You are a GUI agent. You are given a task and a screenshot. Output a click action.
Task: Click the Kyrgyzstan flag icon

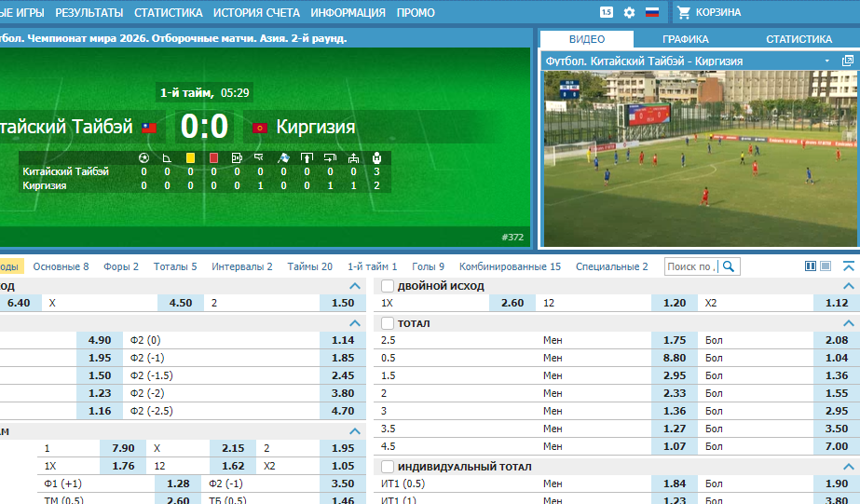pyautogui.click(x=259, y=128)
